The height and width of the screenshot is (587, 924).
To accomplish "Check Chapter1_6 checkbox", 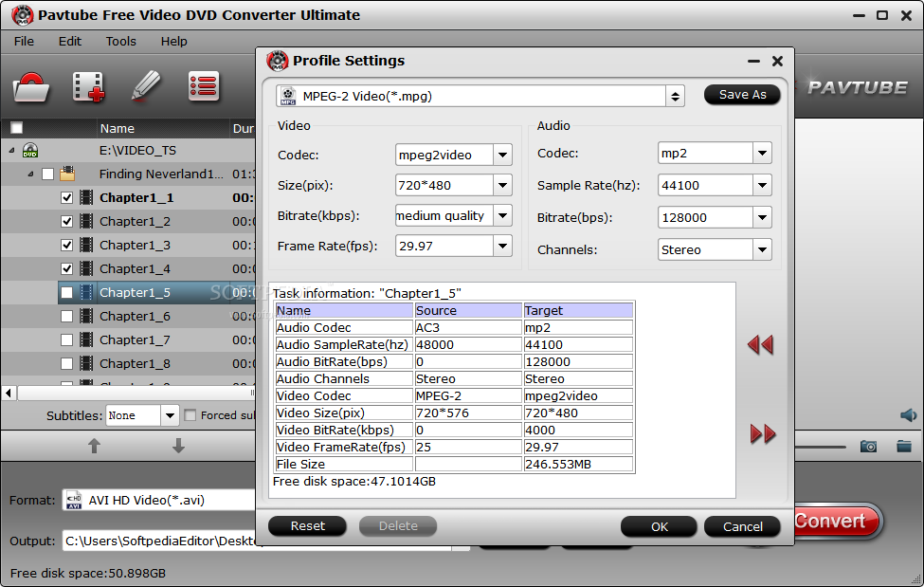I will pos(66,316).
